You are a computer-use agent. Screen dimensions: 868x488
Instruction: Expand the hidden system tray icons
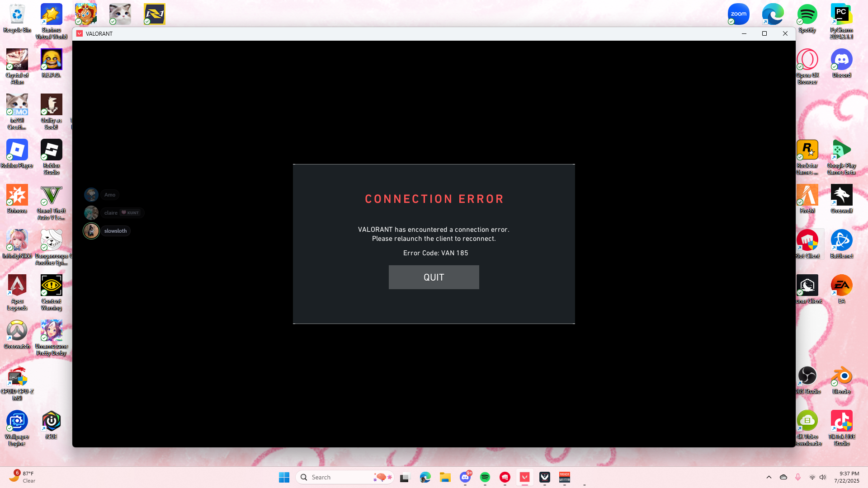coord(769,477)
